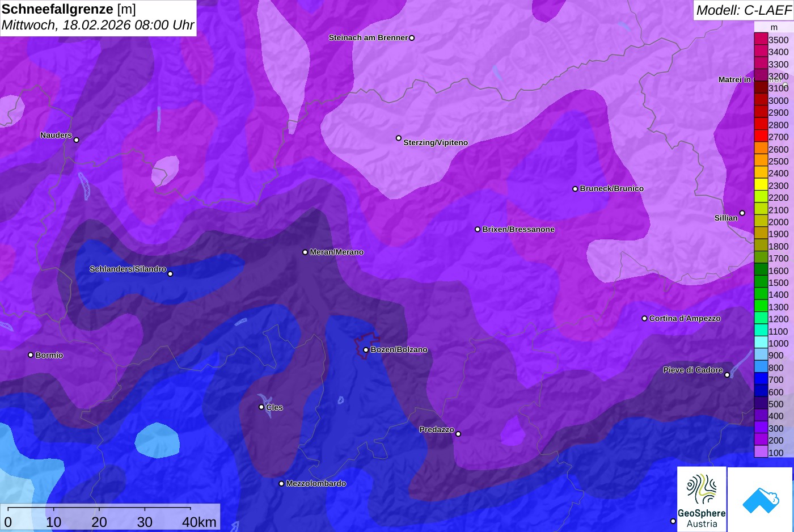
Task: Click the Steinach am Brenner label text
Action: pos(368,38)
